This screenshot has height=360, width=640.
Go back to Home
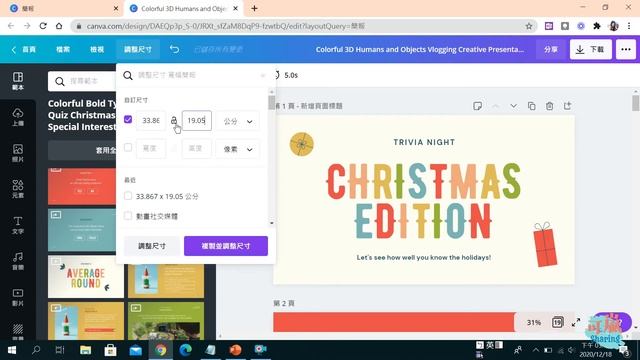pos(24,49)
